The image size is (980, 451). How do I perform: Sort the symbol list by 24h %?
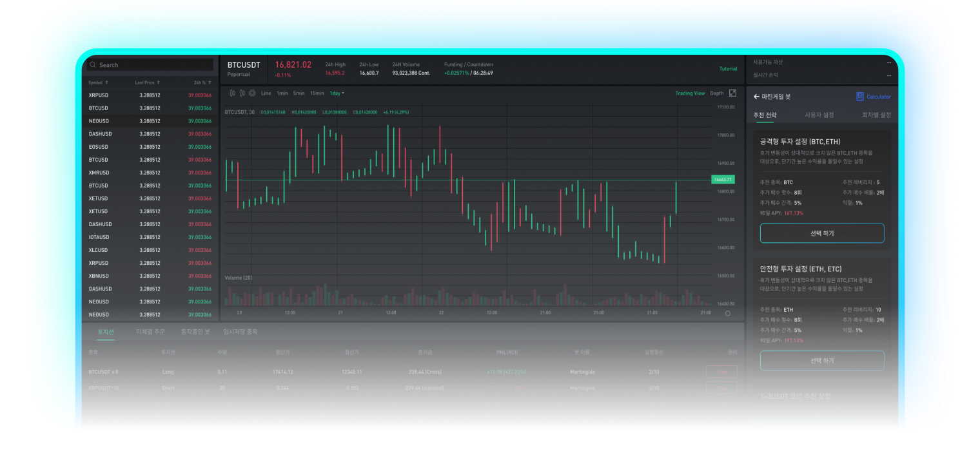[x=201, y=82]
